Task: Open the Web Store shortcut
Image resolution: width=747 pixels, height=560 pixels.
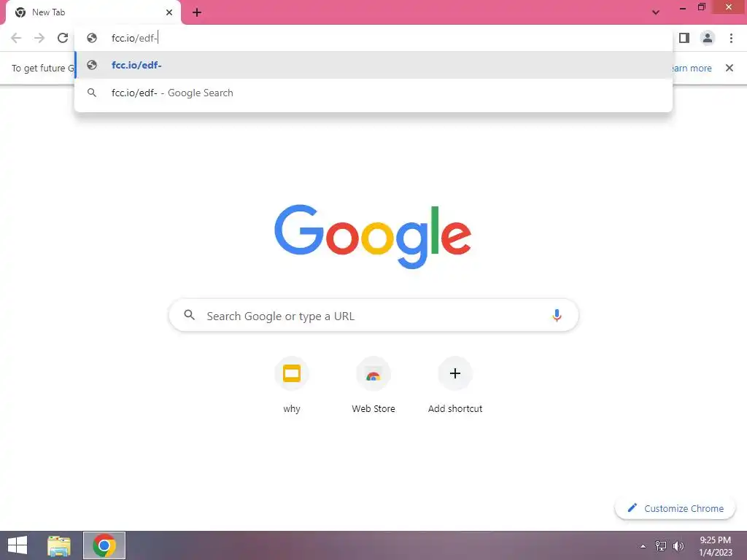Action: pyautogui.click(x=373, y=385)
